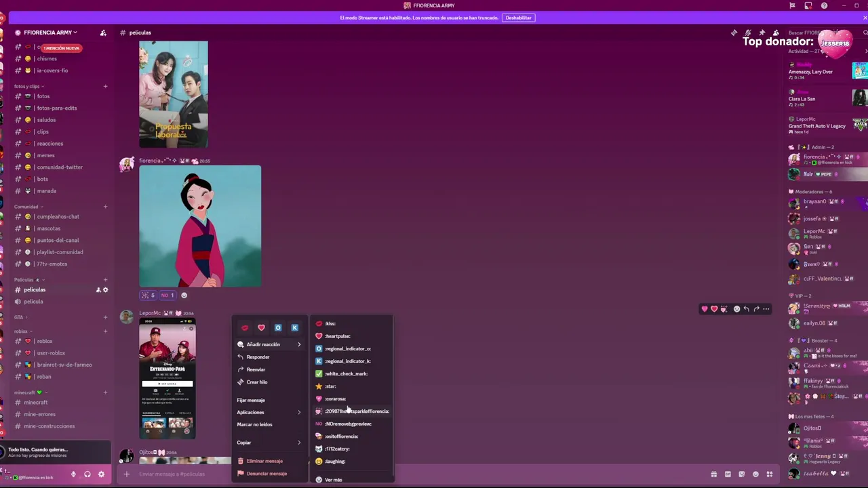Open the Help question mark icon
This screenshot has height=488, width=868.
tap(824, 5)
